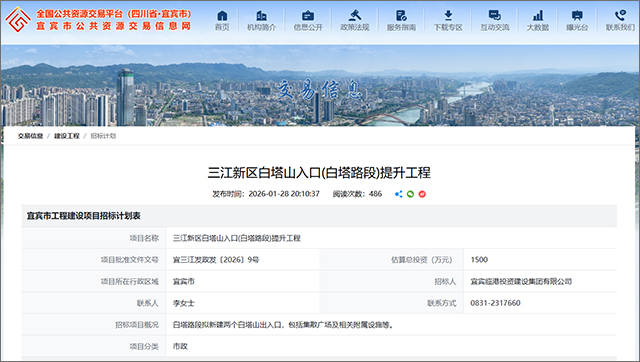Open 机构简介 building icon
The image size is (640, 362).
pos(261,16)
